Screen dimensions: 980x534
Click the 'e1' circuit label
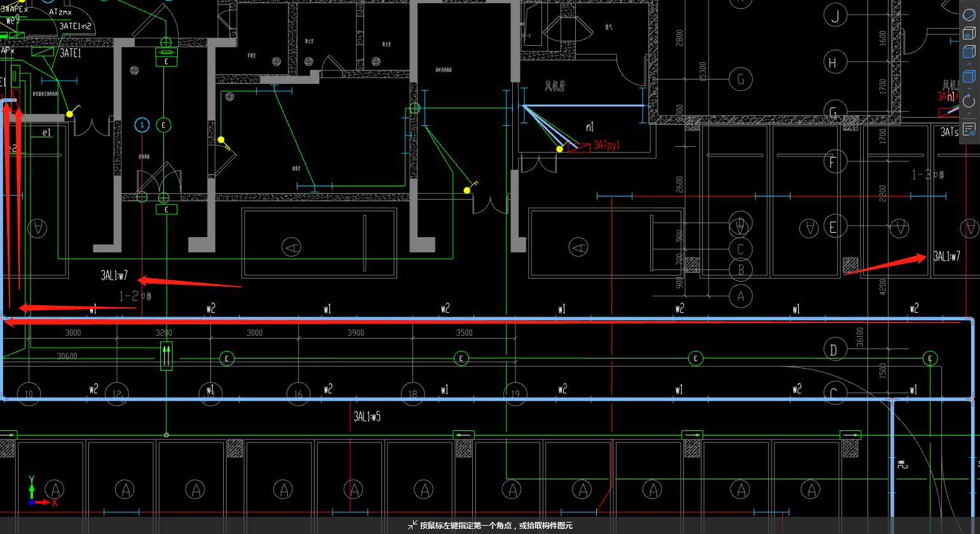(x=46, y=133)
